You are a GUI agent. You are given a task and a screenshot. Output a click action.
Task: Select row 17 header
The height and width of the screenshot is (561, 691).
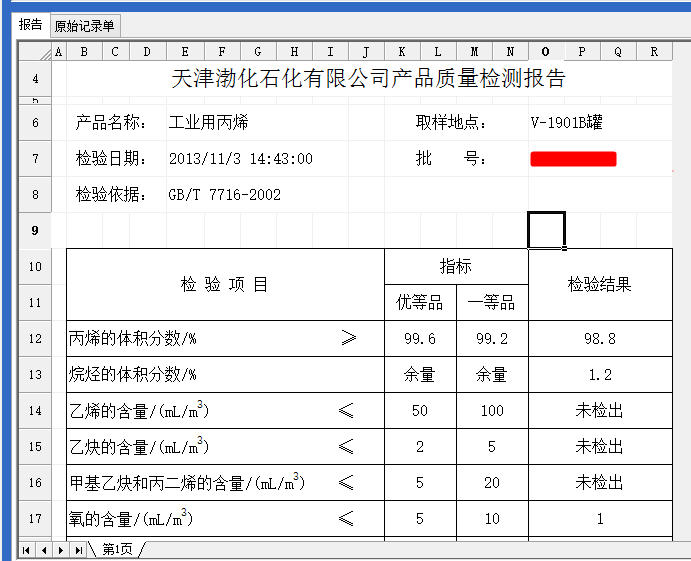click(35, 519)
